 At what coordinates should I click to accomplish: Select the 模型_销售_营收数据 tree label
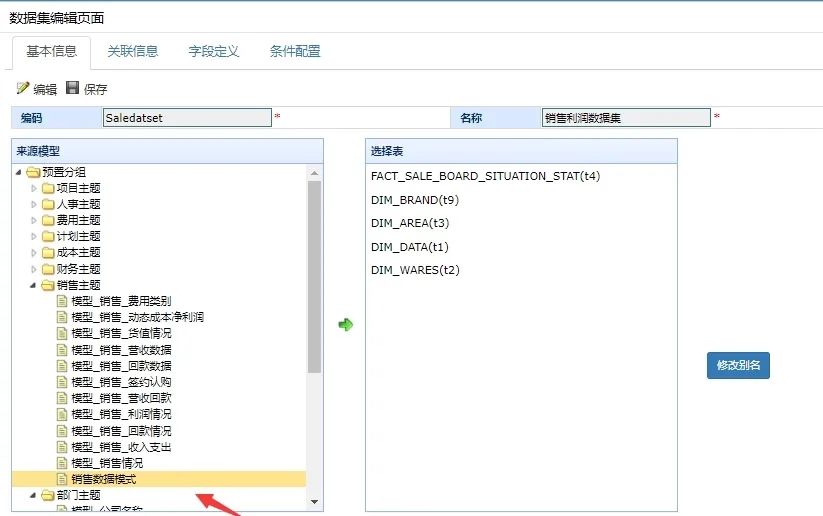coord(121,350)
